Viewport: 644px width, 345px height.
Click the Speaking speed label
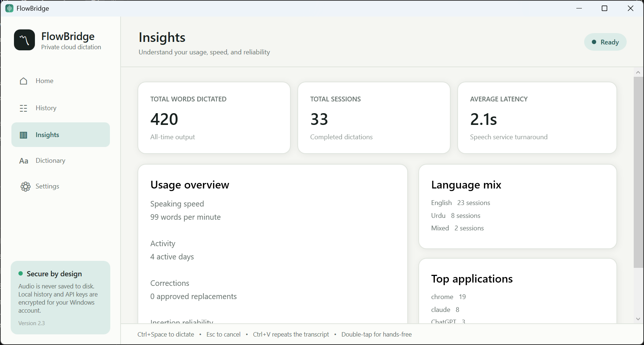click(x=177, y=204)
